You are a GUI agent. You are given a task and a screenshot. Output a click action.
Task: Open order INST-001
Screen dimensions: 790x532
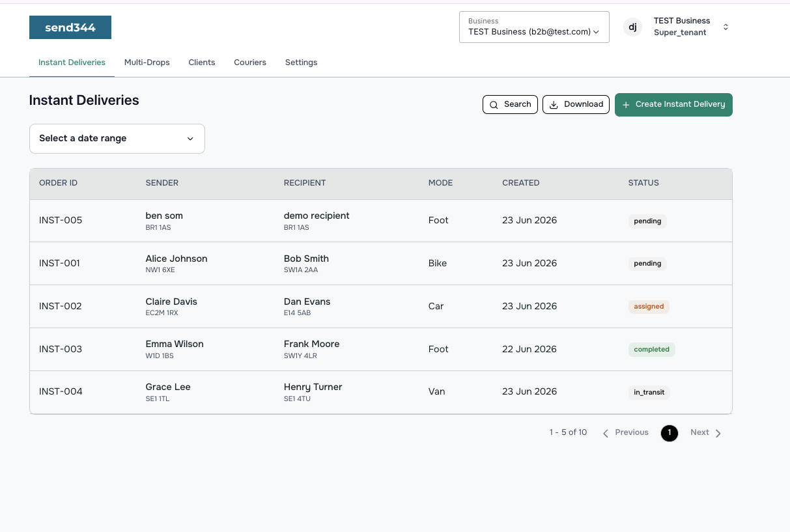59,263
